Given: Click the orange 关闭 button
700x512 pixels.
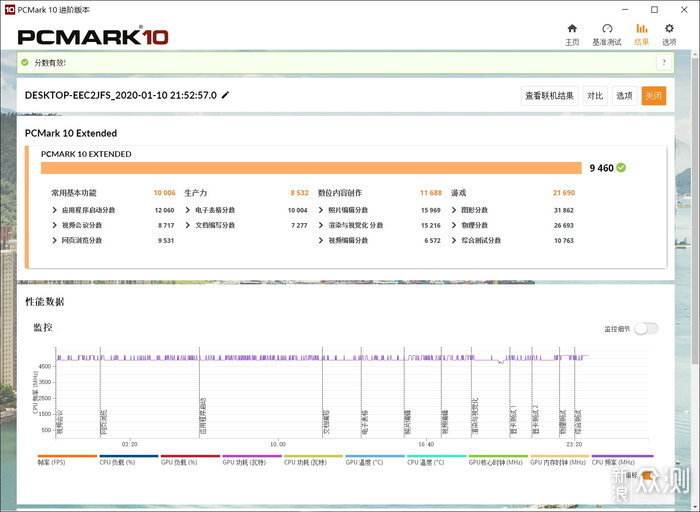Looking at the screenshot, I should (x=654, y=96).
